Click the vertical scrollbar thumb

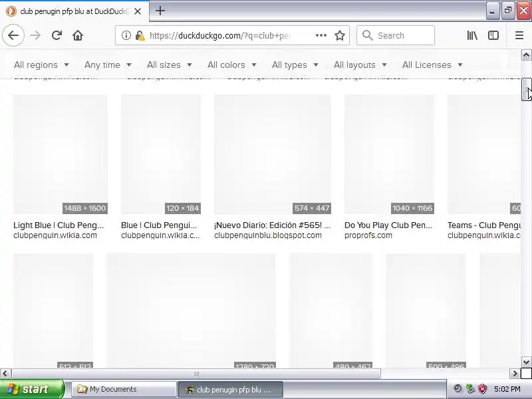[x=526, y=89]
